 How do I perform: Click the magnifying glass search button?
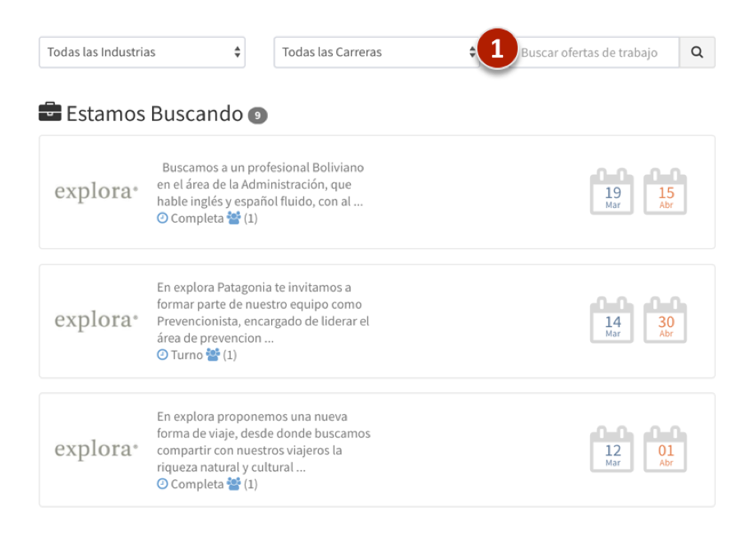tap(697, 53)
